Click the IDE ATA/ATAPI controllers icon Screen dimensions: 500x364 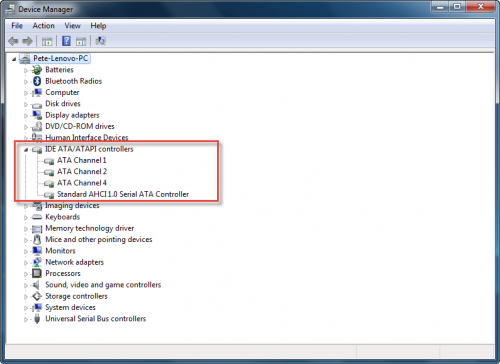tap(37, 150)
